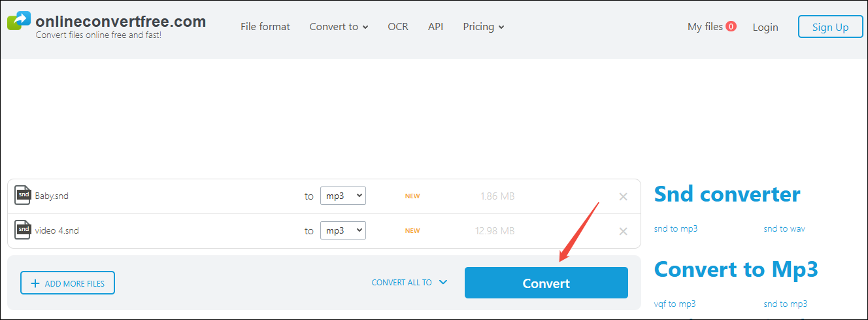Click the site tagline 'Convert files online free and fast!'
The height and width of the screenshot is (320, 868).
[x=98, y=35]
